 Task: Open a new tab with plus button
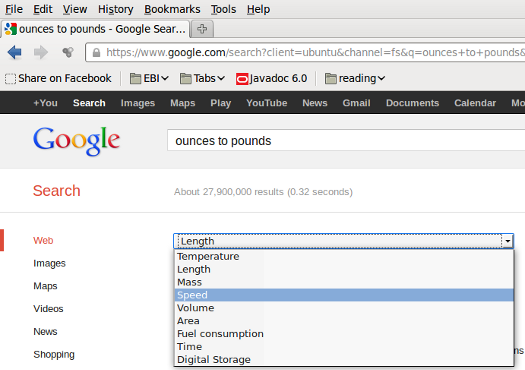202,29
